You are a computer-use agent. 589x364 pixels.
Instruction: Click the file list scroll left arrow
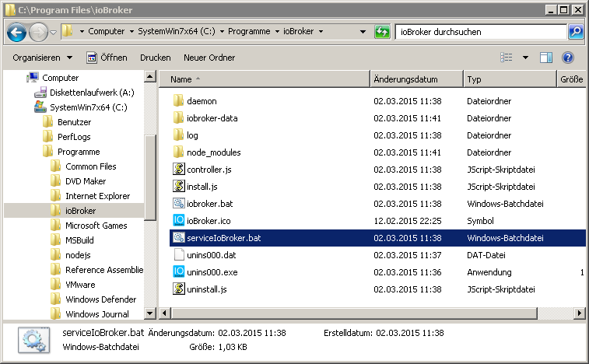point(164,313)
